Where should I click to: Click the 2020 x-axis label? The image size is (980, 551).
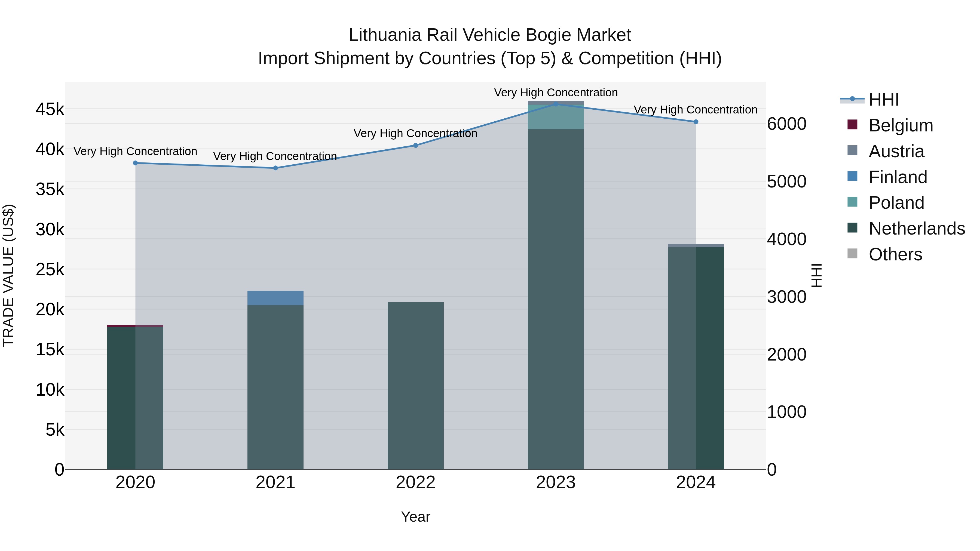click(136, 482)
